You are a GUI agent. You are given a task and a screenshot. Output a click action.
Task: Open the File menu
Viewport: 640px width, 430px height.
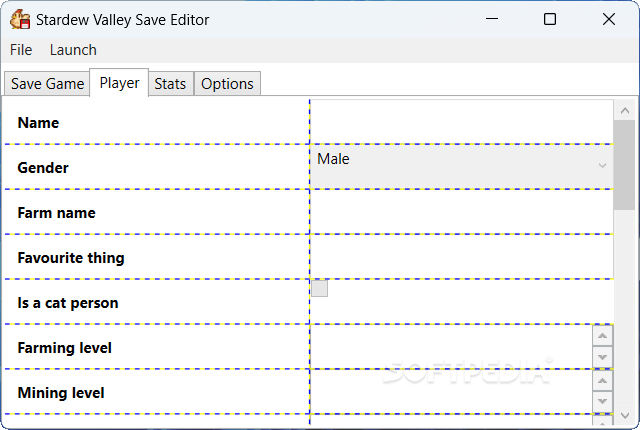[21, 50]
